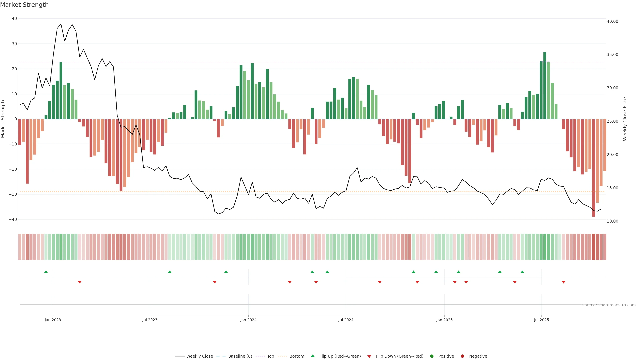Click the flip-up triangle just after Jul 2023
Image resolution: width=644 pixels, height=362 pixels.
[170, 272]
